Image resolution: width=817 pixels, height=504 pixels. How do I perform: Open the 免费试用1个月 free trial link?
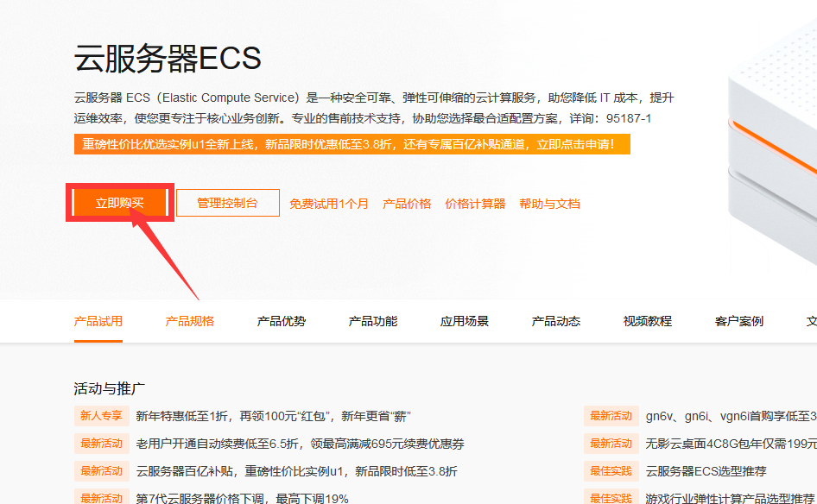(x=329, y=204)
